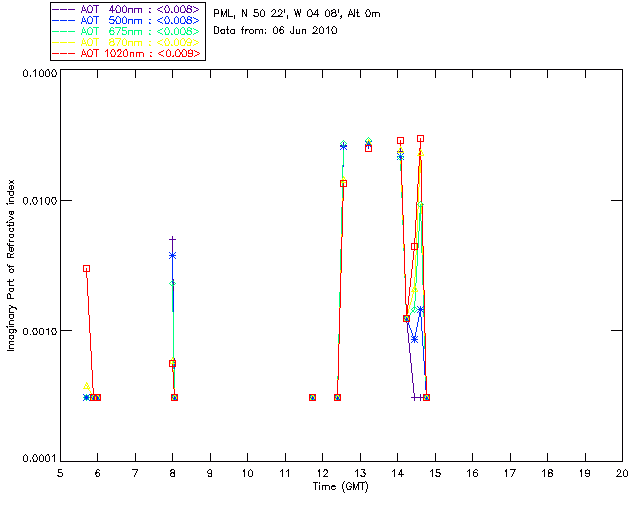Viewport: 640px width, 512px height.
Task: Click the red square peak marker at time 14
Action: pyautogui.click(x=400, y=140)
